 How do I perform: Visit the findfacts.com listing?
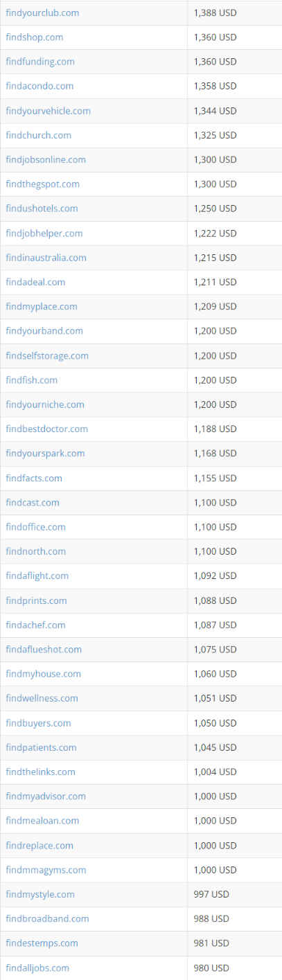point(34,478)
